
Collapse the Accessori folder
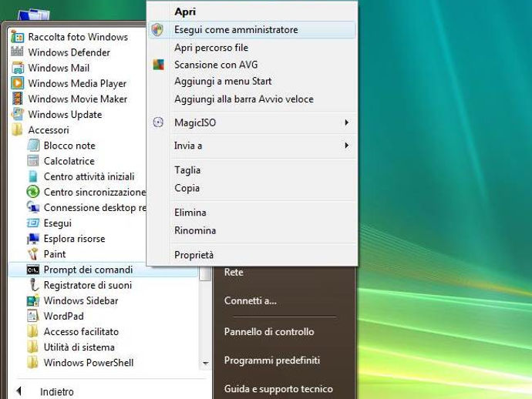[x=49, y=130]
